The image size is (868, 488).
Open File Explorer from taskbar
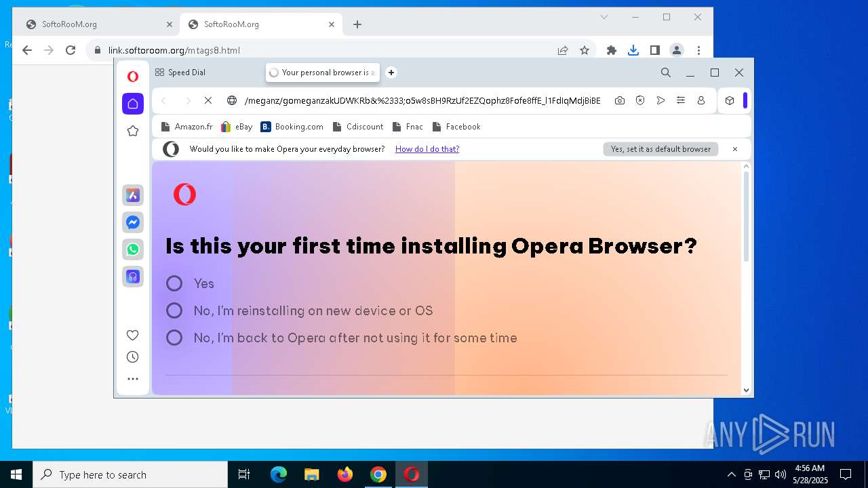coord(312,474)
